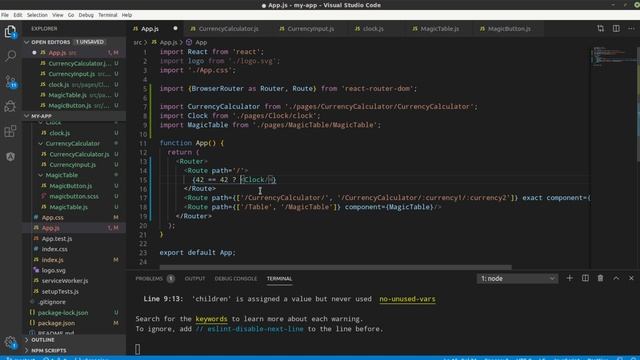Open the File menu
Screen dimensions: 640x360
[5, 15]
